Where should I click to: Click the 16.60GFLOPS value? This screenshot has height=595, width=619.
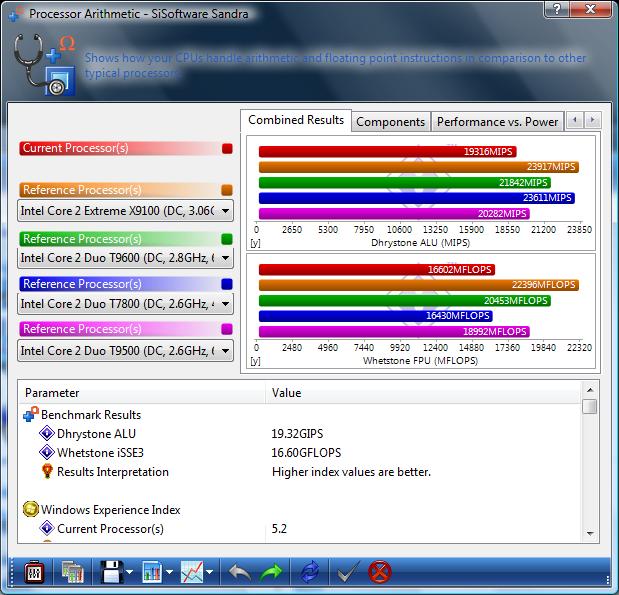[306, 453]
